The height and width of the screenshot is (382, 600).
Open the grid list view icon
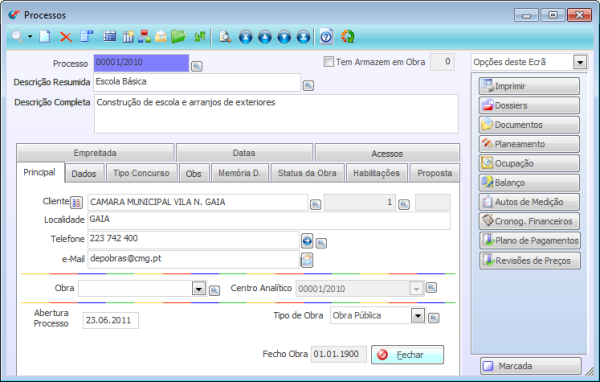click(x=109, y=37)
